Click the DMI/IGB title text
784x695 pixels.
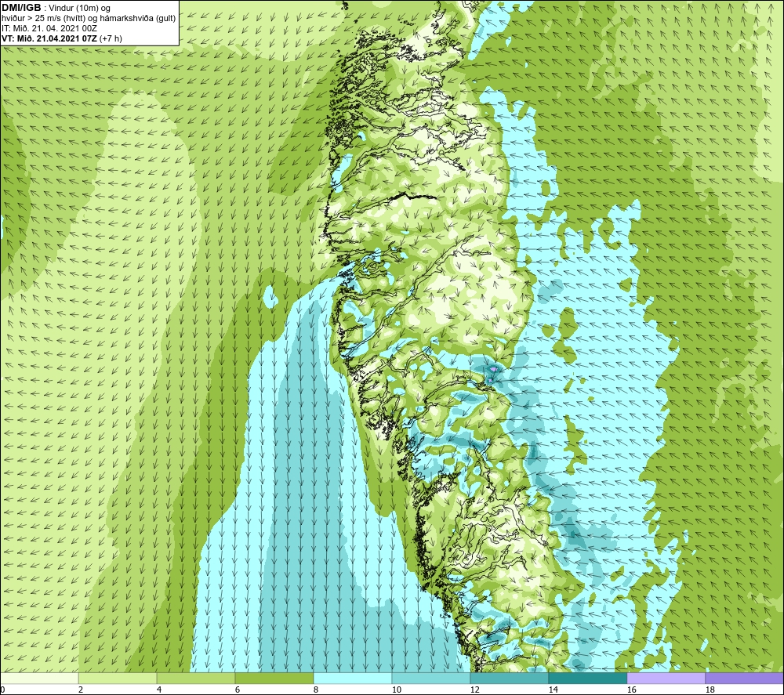21,8
